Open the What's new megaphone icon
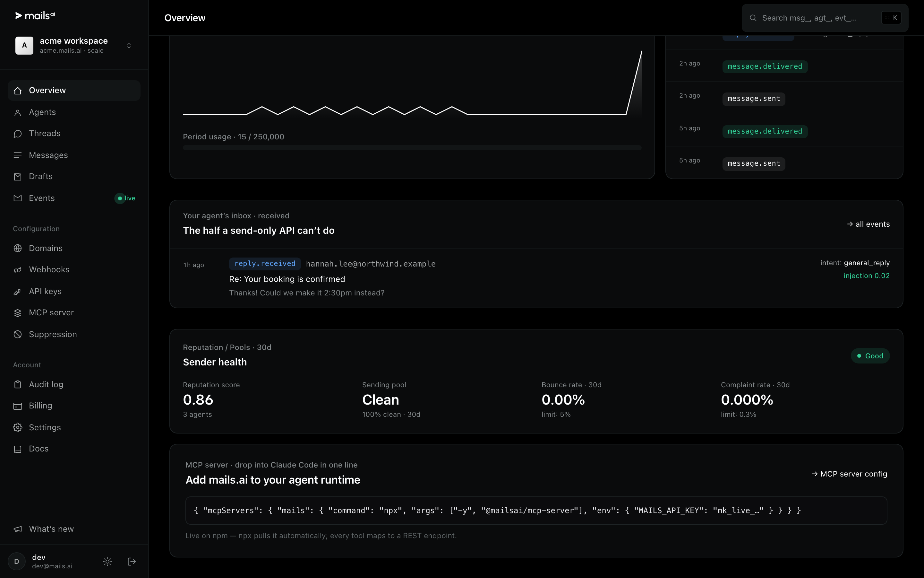 click(x=18, y=529)
